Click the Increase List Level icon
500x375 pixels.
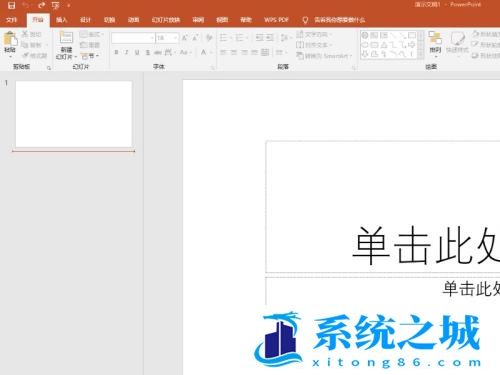tap(270, 38)
